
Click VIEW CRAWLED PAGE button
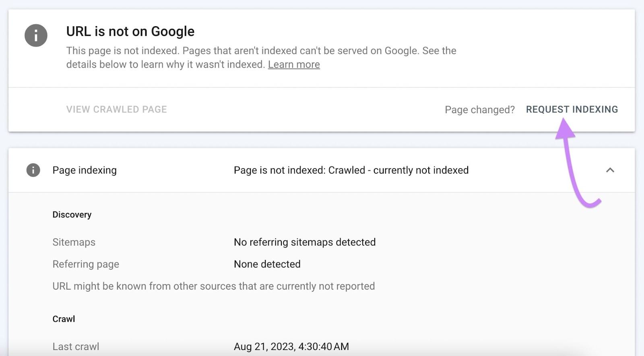coord(117,110)
